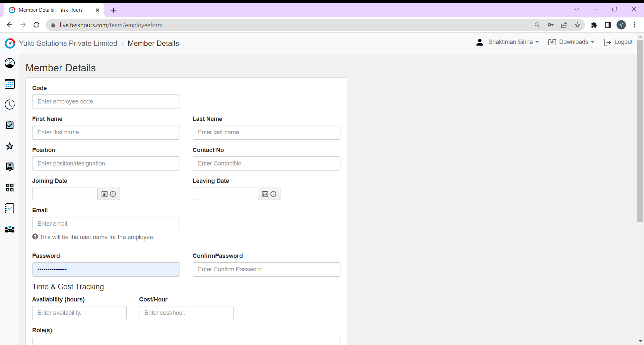The width and height of the screenshot is (644, 345).
Task: Open Joining Date calendar picker icon
Action: point(105,194)
